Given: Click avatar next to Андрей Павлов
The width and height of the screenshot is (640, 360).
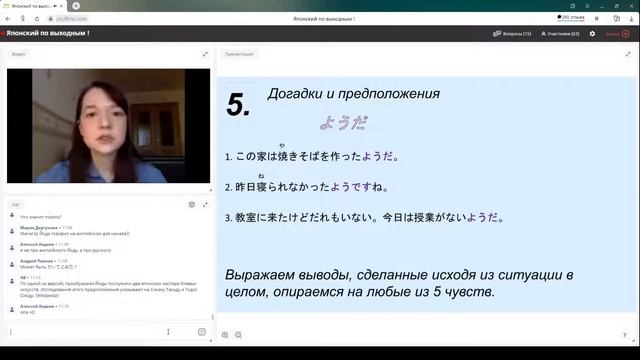Looking at the screenshot, I should [12, 264].
